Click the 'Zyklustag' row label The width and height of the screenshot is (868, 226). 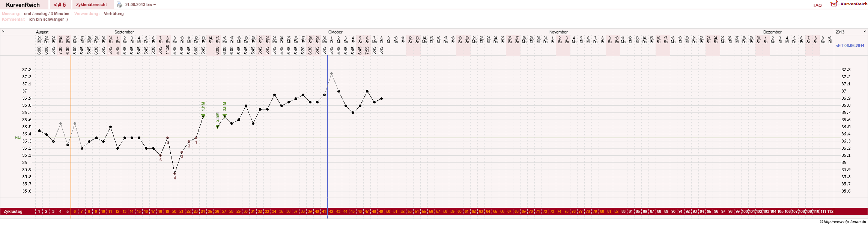tap(13, 212)
